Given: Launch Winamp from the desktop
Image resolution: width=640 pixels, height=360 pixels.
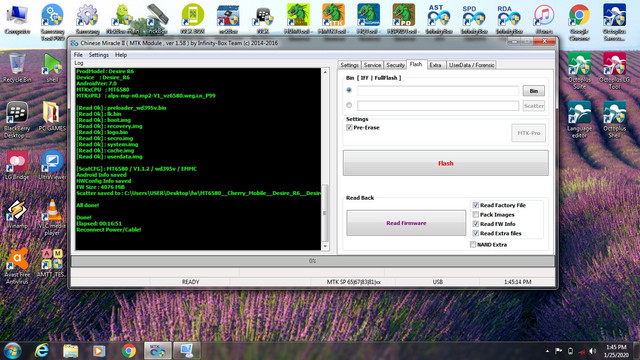Looking at the screenshot, I should pos(17,213).
